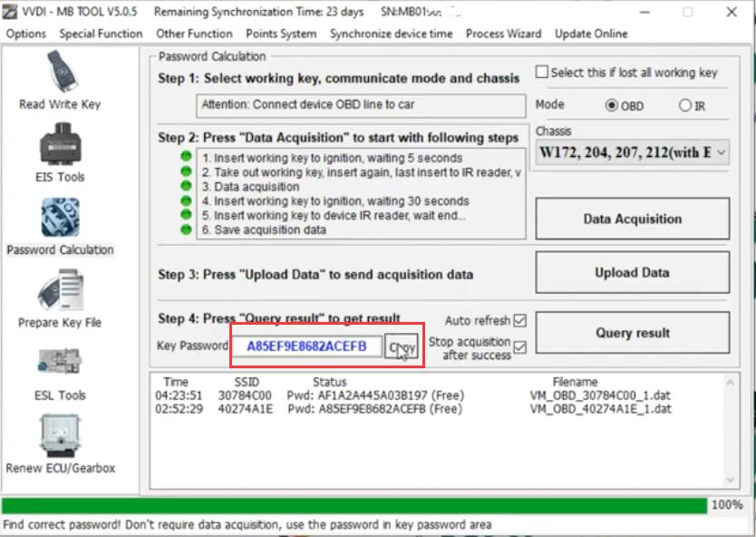The height and width of the screenshot is (537, 756).
Task: Click the 'Pwd: A85EF9E8682ACEFB (Free)' status
Action: pos(375,409)
